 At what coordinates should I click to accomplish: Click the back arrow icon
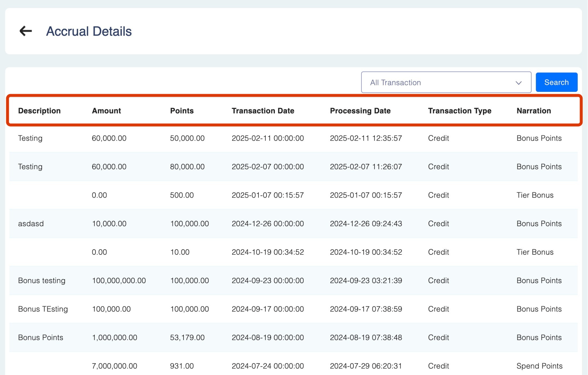[26, 31]
